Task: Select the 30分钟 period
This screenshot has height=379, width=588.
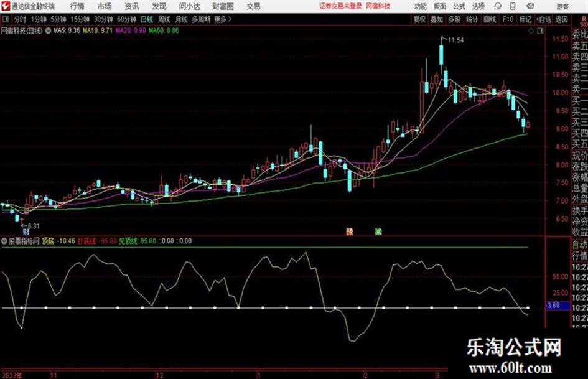Action: click(103, 19)
